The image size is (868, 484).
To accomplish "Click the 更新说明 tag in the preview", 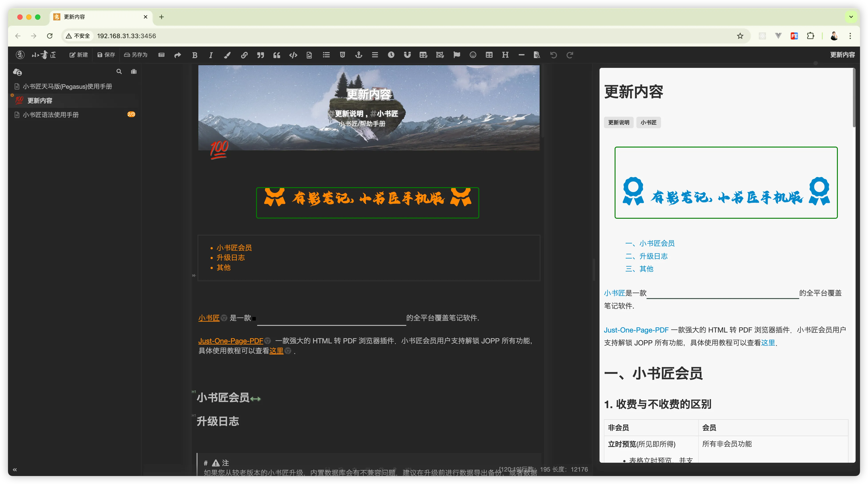I will tap(619, 123).
